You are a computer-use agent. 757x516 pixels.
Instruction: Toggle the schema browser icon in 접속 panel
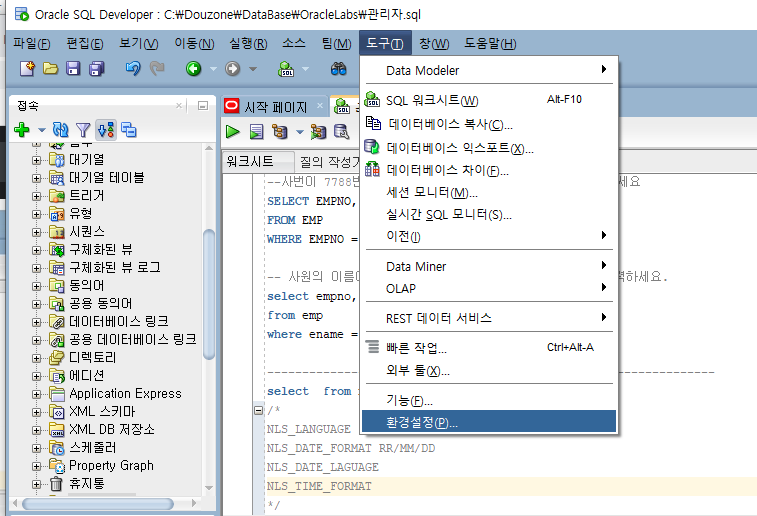click(x=106, y=130)
